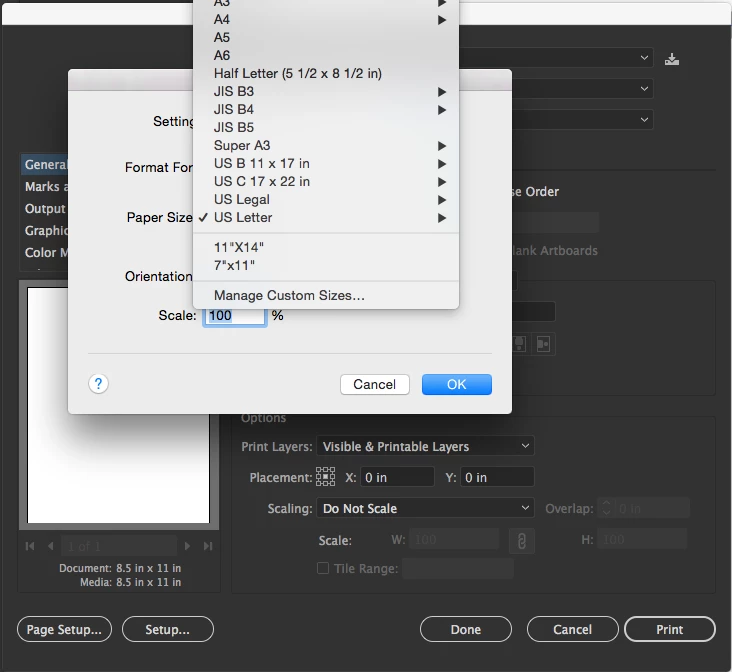The height and width of the screenshot is (672, 732).
Task: Choose US Legal paper size
Action: click(326, 199)
